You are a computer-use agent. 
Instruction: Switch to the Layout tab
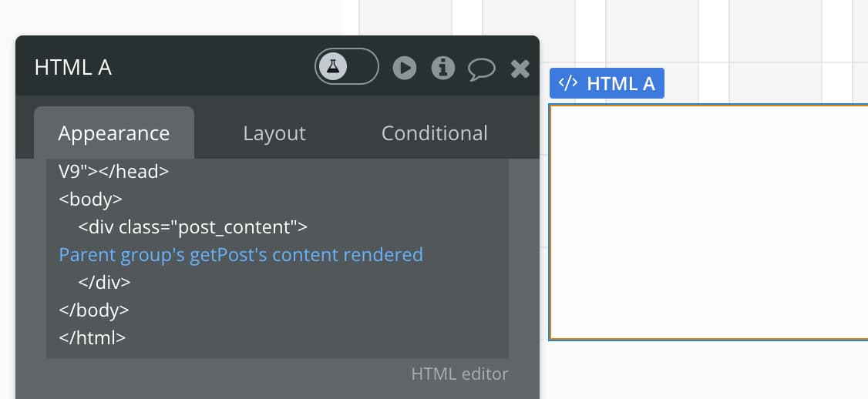click(274, 132)
